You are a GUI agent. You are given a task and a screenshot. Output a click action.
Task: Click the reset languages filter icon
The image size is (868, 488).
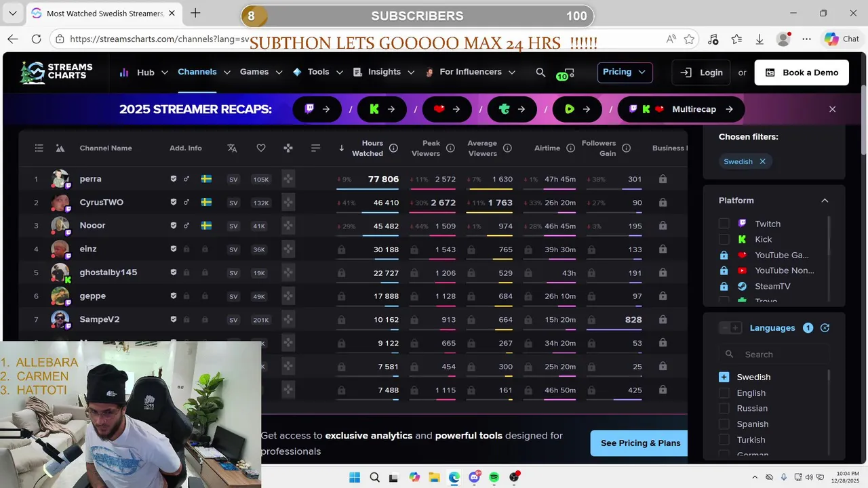click(825, 328)
